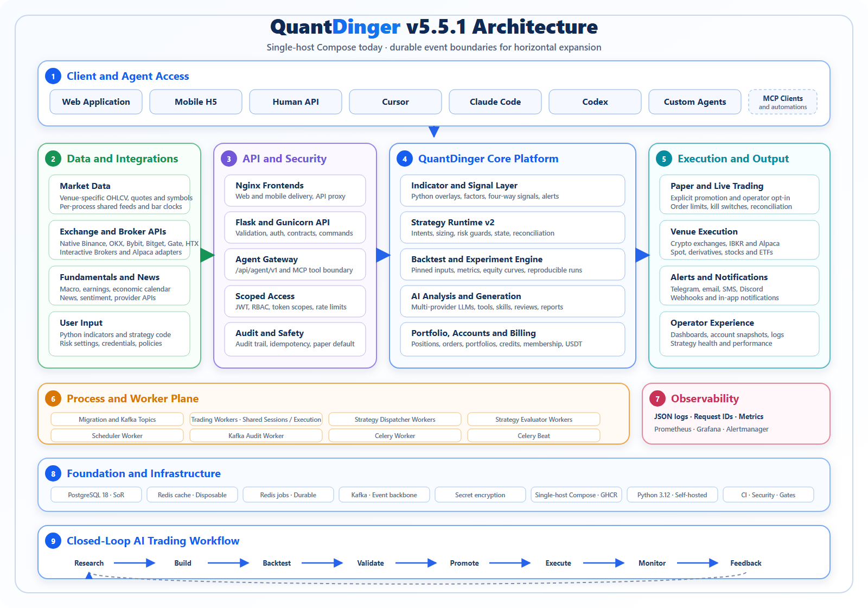Viewport: 868px width, 608px height.
Task: Click the Secret encryption box
Action: pos(480,495)
